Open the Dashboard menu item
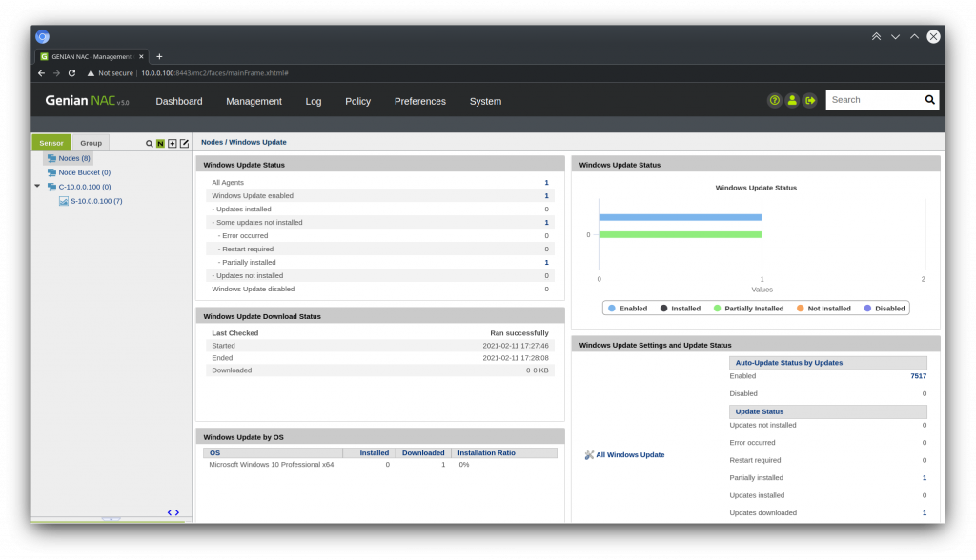The image size is (976, 560). click(x=179, y=101)
